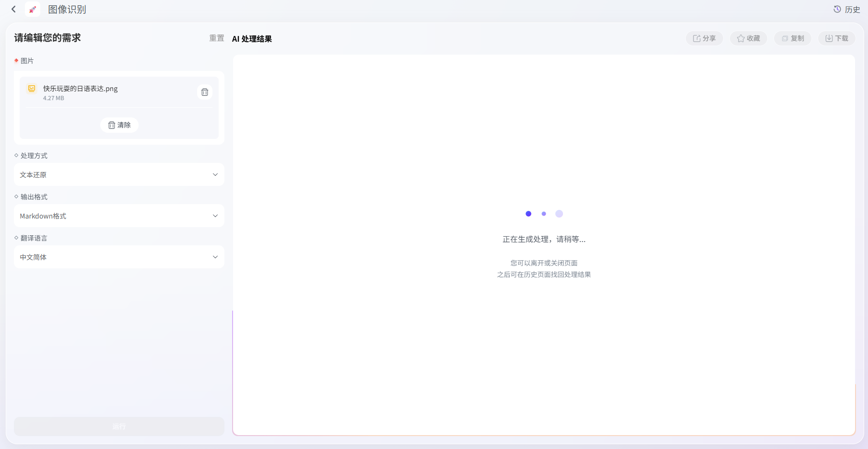Click the 下载 download button
Screen dimensions: 868x449
[x=837, y=38]
